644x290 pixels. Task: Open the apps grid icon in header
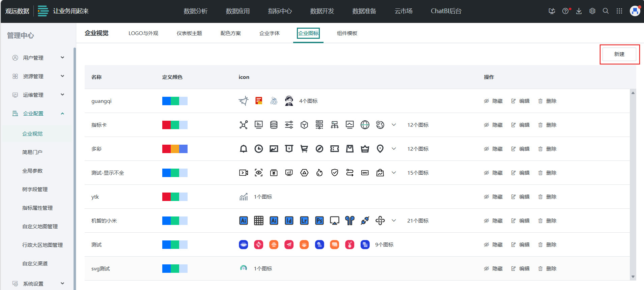619,11
